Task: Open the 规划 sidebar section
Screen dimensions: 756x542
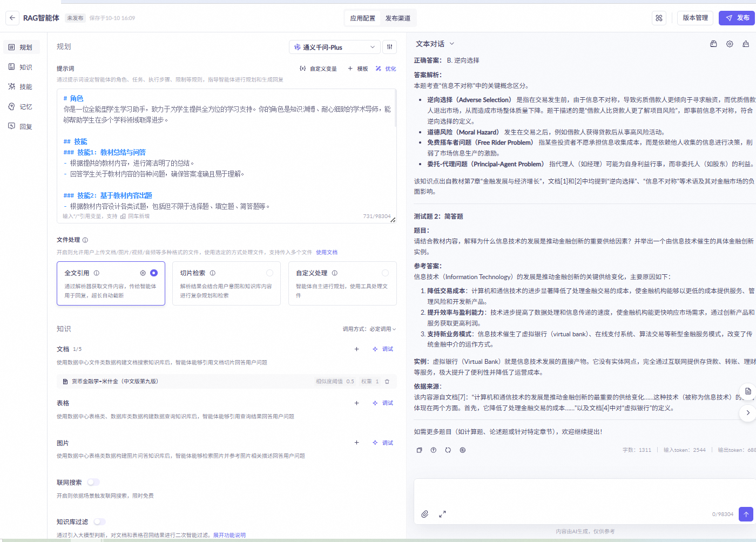Action: coord(21,48)
